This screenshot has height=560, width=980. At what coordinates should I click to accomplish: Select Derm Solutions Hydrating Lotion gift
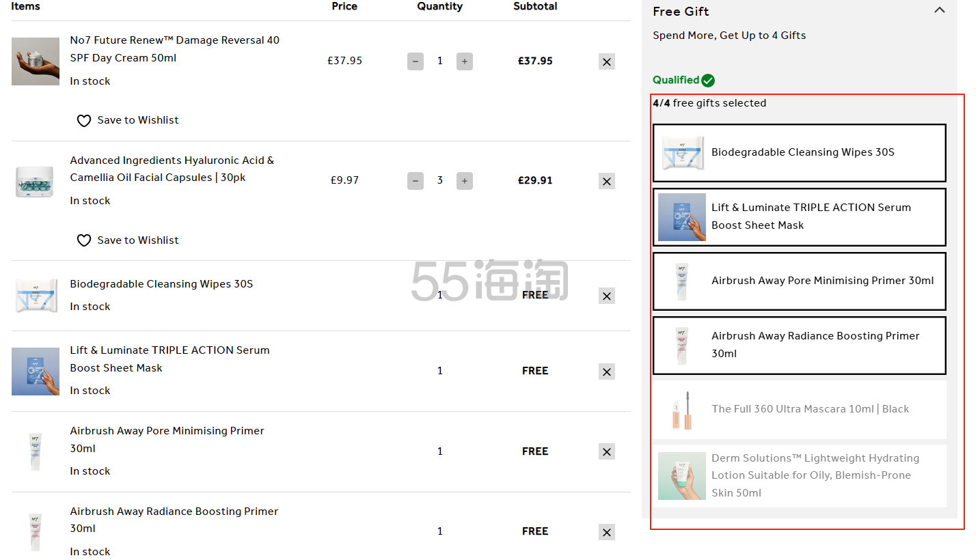[x=800, y=476]
